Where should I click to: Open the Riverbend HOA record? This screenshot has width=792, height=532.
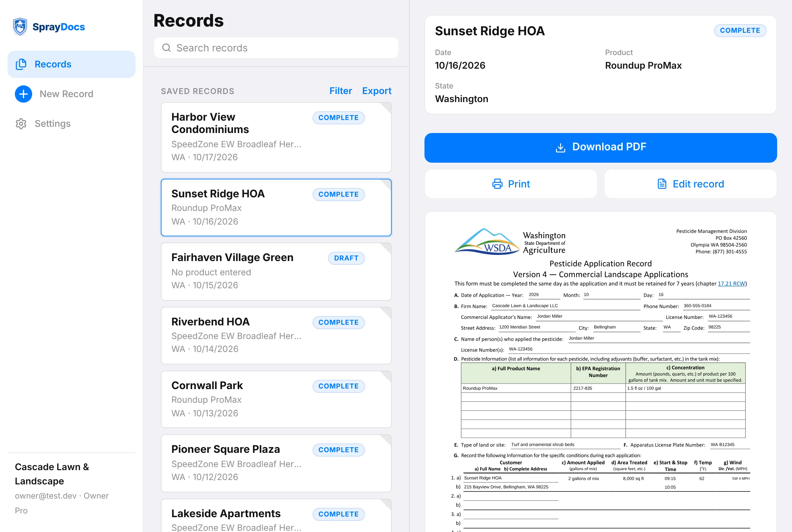pos(276,336)
